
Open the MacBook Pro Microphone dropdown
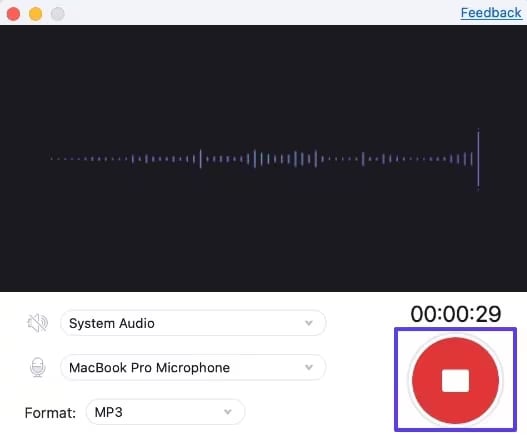193,367
